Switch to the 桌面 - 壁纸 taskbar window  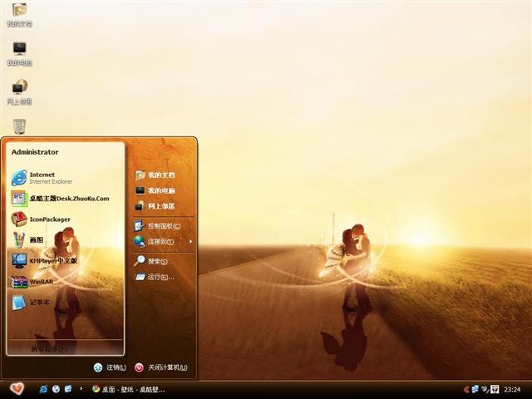pyautogui.click(x=129, y=389)
